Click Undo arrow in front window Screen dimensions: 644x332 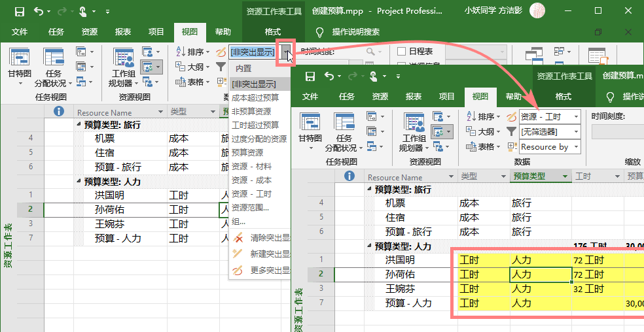click(x=329, y=76)
